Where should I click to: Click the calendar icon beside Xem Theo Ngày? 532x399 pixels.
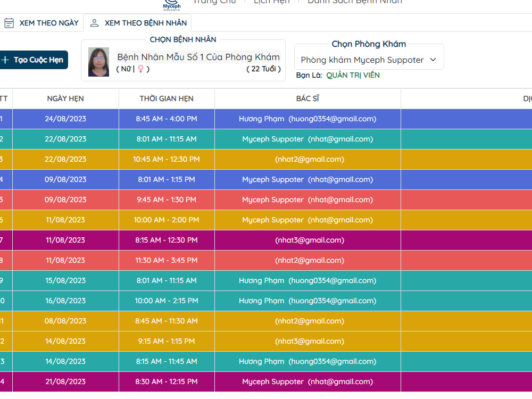[x=9, y=23]
